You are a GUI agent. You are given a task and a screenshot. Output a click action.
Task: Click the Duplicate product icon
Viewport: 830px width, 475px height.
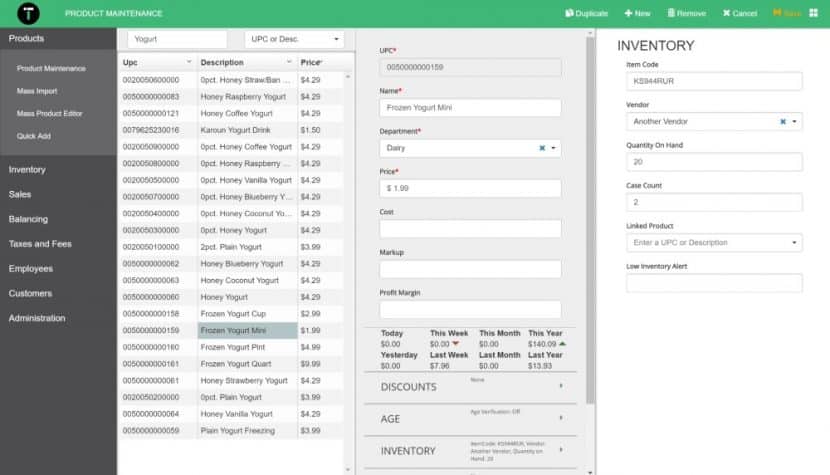(x=570, y=13)
